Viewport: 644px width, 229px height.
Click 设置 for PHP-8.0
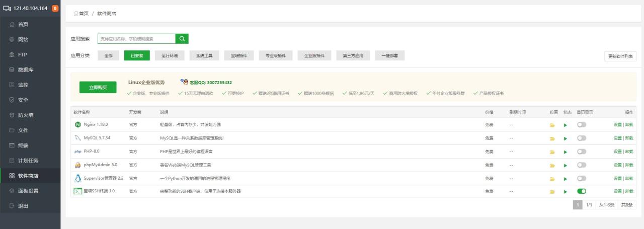click(x=618, y=151)
